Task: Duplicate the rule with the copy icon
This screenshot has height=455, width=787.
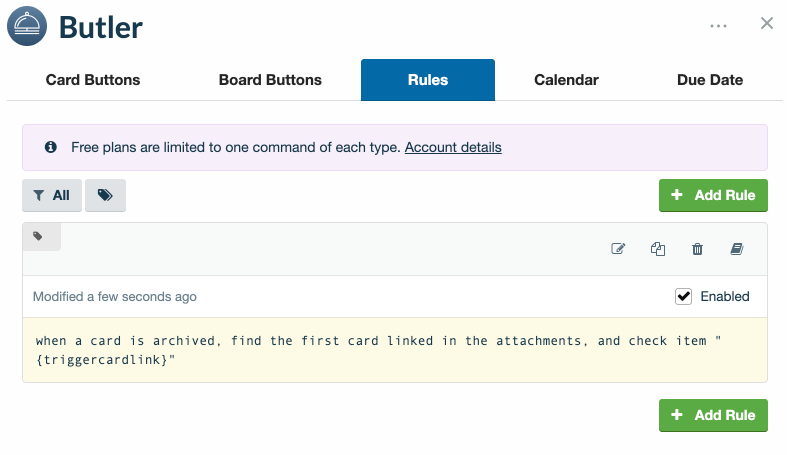Action: click(658, 249)
